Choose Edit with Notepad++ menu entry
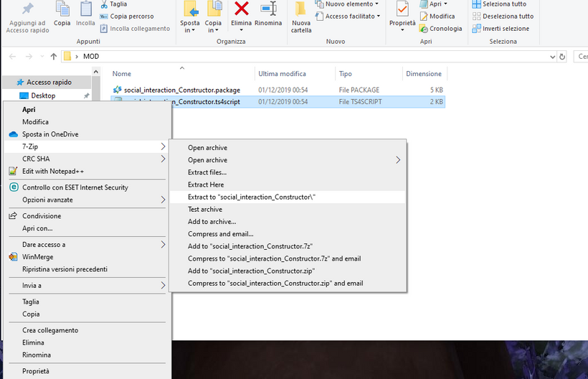 (x=52, y=171)
